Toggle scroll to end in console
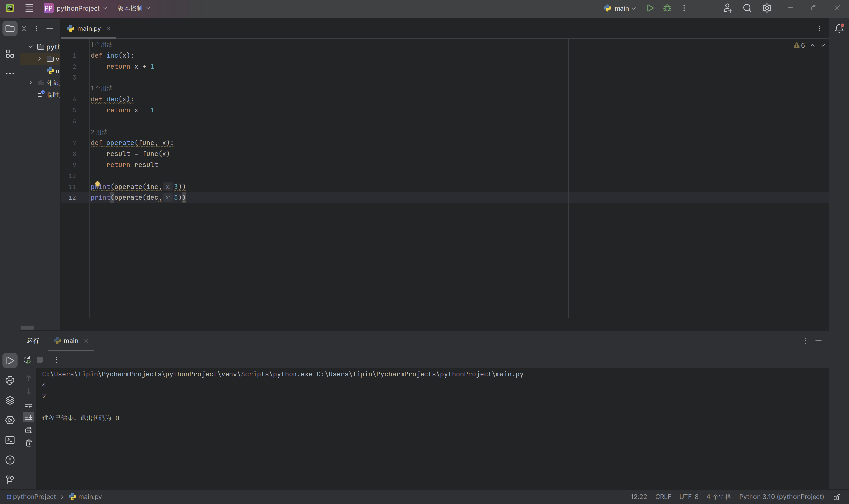This screenshot has height=504, width=849. click(29, 417)
